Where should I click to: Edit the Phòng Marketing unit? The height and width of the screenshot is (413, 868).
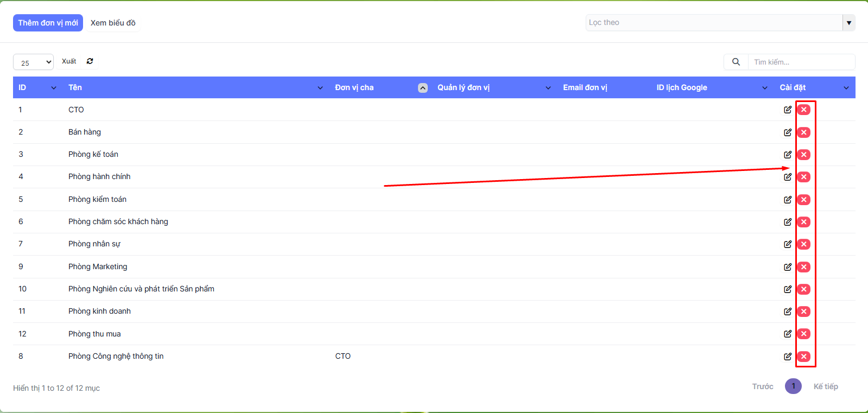[x=787, y=267]
